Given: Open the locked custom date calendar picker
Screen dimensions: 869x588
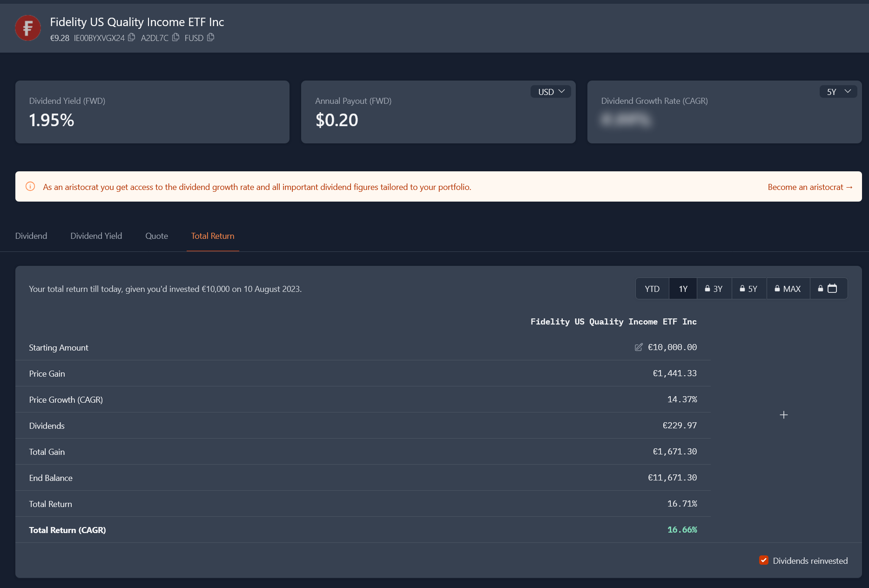Looking at the screenshot, I should click(828, 289).
